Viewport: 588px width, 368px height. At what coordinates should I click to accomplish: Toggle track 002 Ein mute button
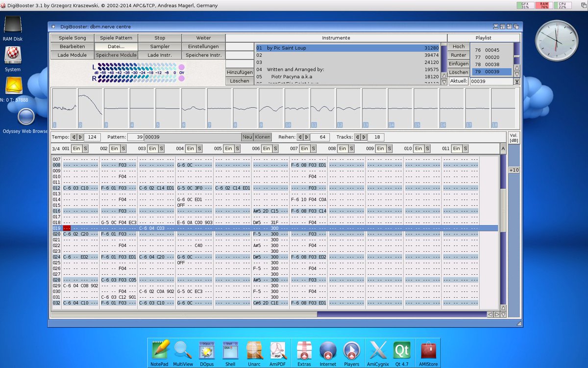click(x=114, y=149)
